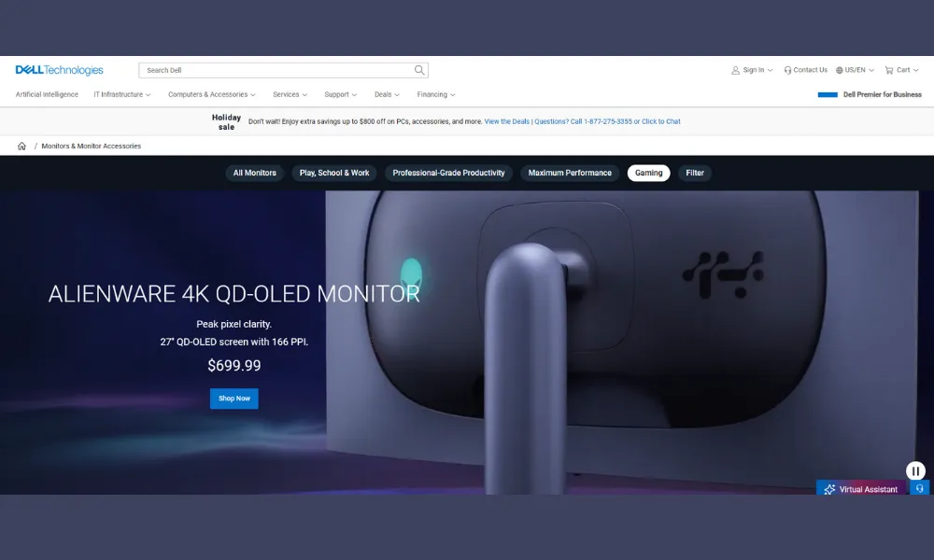Open the Artificial Intelligence menu item

pyautogui.click(x=47, y=94)
